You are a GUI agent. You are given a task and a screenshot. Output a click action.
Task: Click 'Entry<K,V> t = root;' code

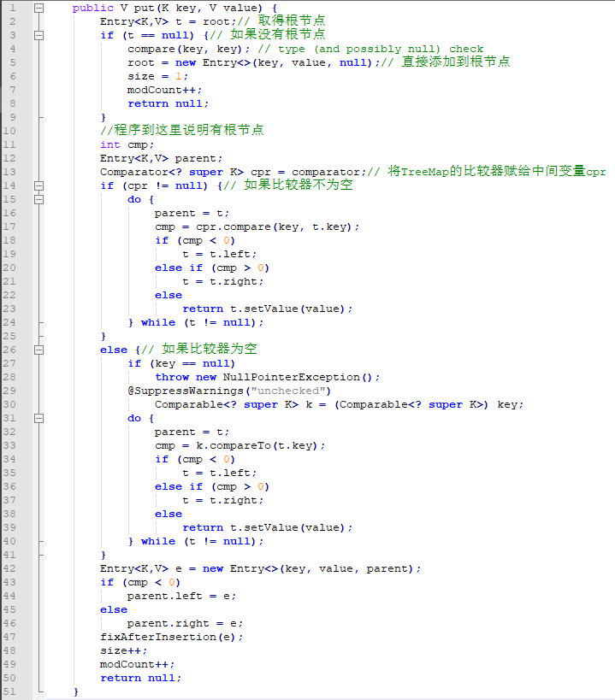pyautogui.click(x=168, y=21)
